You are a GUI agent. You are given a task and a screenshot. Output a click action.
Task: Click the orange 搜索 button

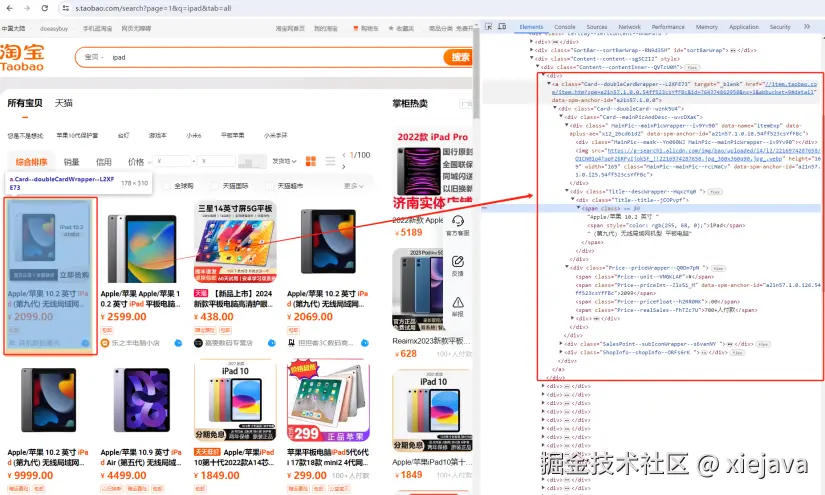[458, 57]
